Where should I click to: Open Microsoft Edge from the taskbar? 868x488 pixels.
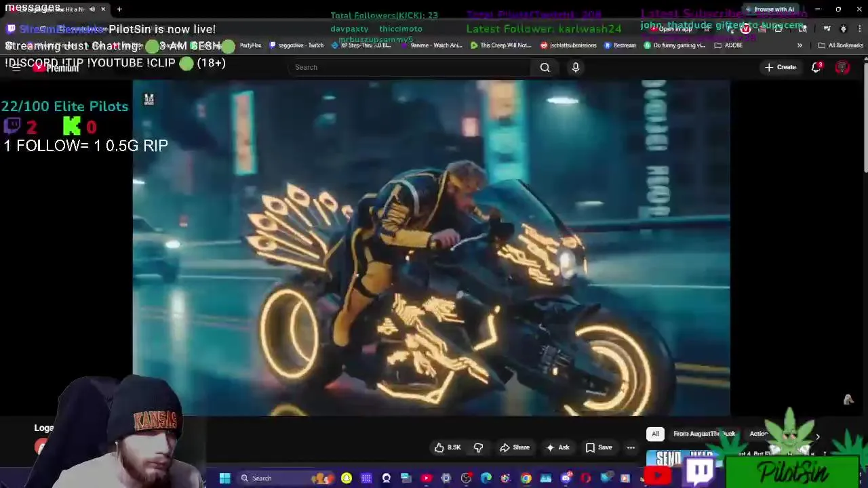[486, 479]
